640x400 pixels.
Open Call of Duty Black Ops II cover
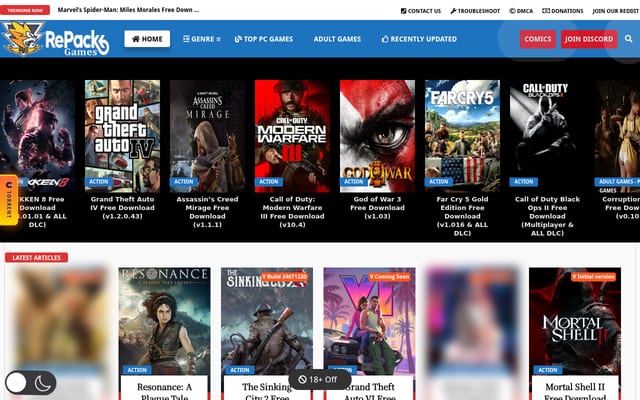547,136
